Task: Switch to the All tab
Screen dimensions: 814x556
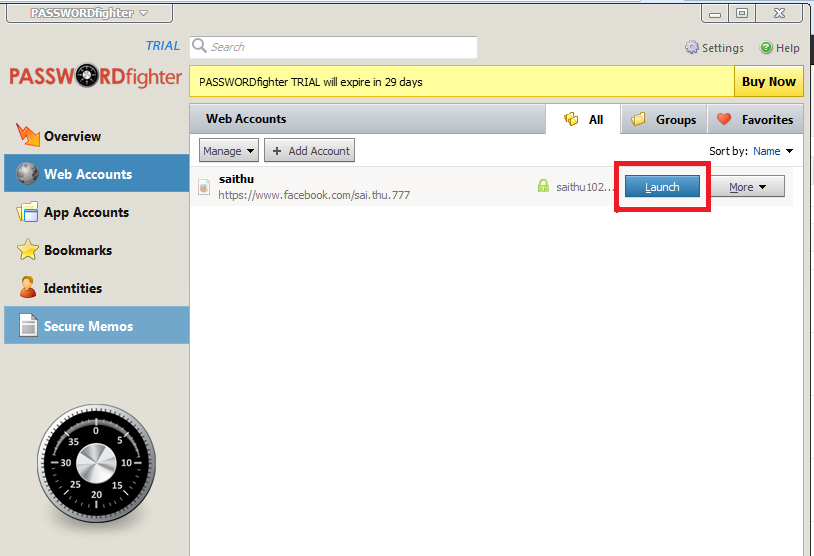Action: 583,119
